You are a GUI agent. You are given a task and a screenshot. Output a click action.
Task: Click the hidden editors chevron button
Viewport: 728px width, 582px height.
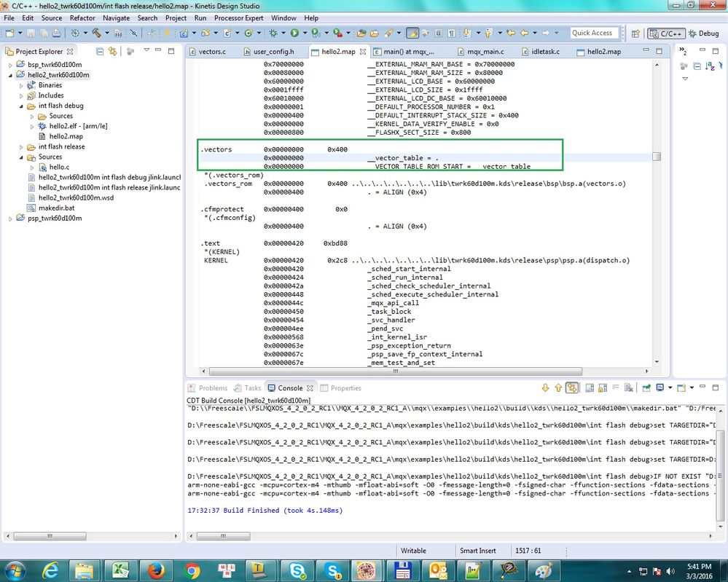click(x=683, y=50)
